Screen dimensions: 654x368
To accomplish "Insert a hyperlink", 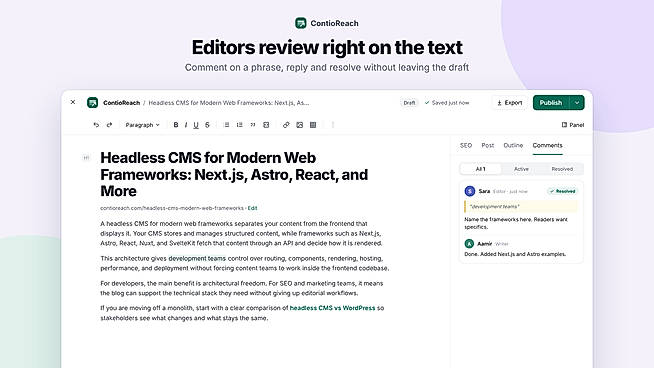I will tap(286, 125).
